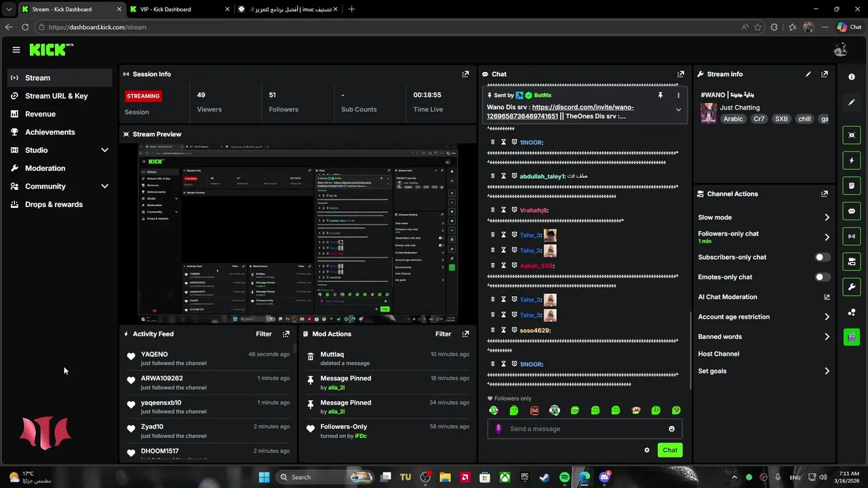
Task: Toggle the notes document icon in the right sidebar
Action: (x=852, y=185)
